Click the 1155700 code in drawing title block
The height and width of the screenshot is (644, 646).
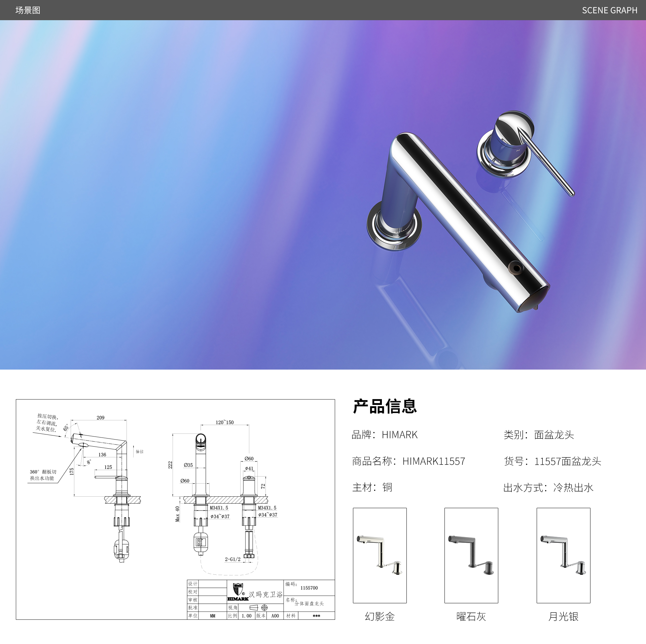click(x=309, y=588)
